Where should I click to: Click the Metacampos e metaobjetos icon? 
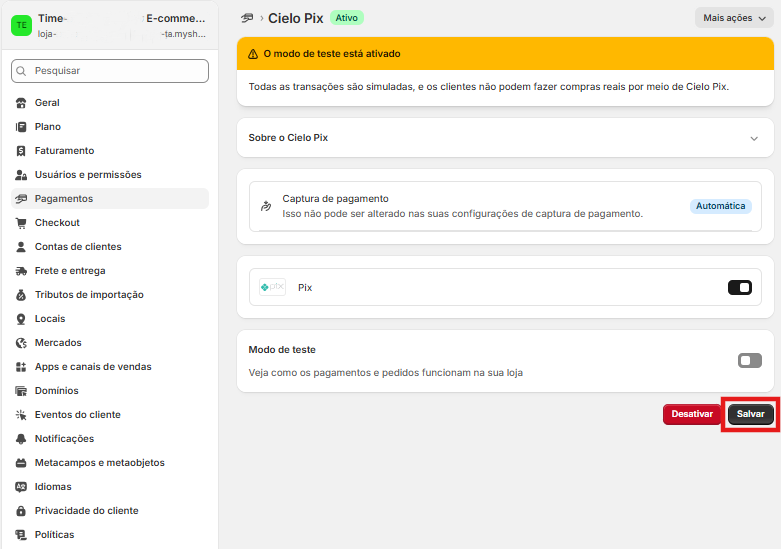[x=21, y=463]
